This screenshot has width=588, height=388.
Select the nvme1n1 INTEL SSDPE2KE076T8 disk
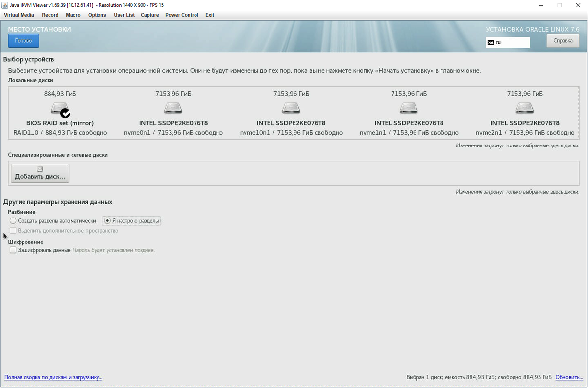pos(408,109)
